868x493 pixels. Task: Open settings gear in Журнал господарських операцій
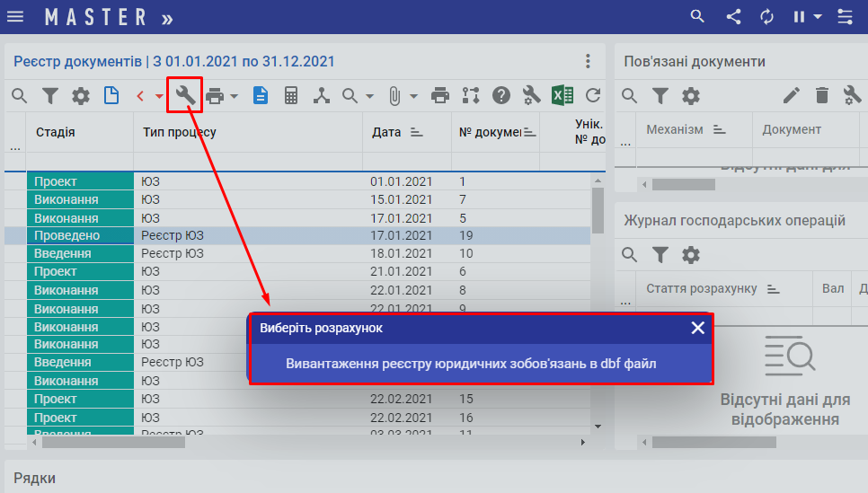point(690,255)
